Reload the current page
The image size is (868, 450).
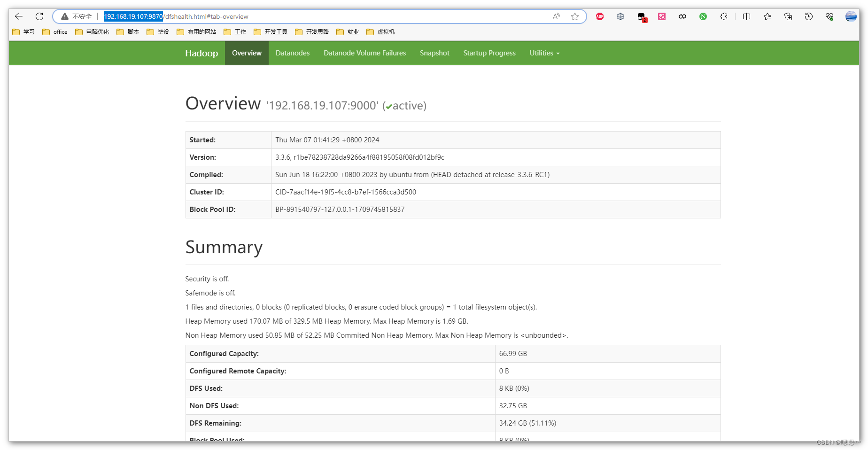tap(39, 16)
